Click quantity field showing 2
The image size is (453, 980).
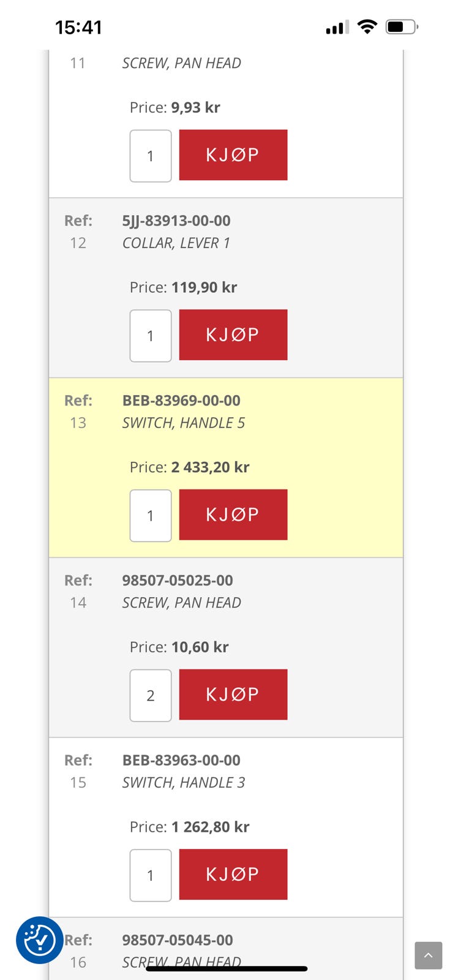tap(151, 695)
